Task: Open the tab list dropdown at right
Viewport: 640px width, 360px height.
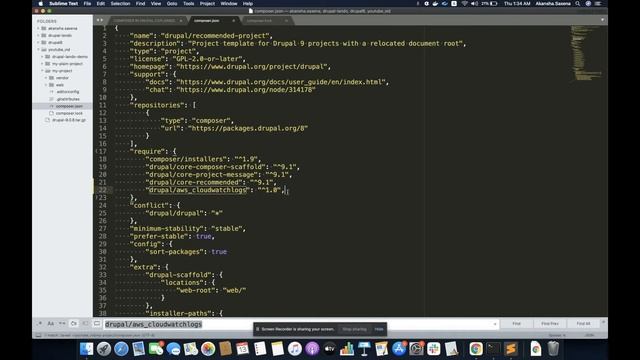Action: pyautogui.click(x=602, y=20)
